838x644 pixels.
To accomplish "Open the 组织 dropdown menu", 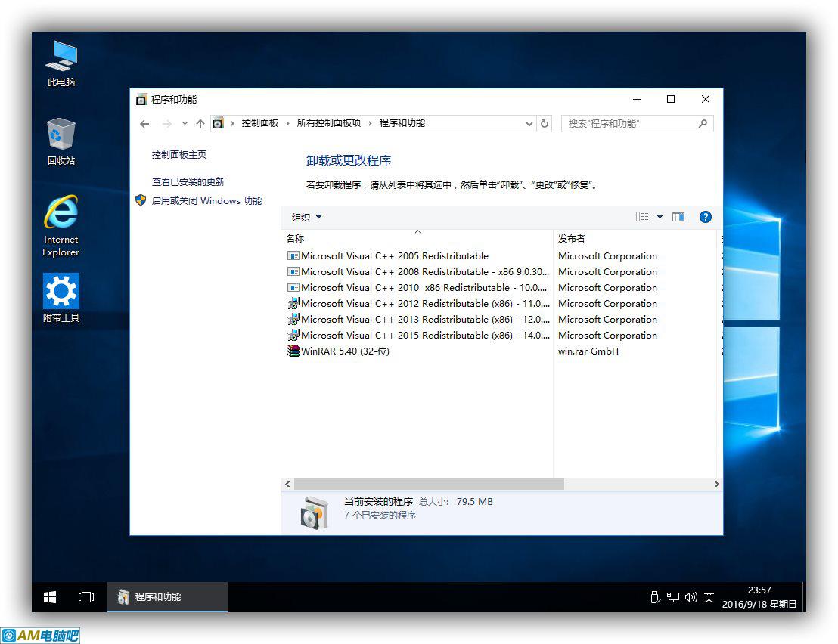I will (x=307, y=217).
